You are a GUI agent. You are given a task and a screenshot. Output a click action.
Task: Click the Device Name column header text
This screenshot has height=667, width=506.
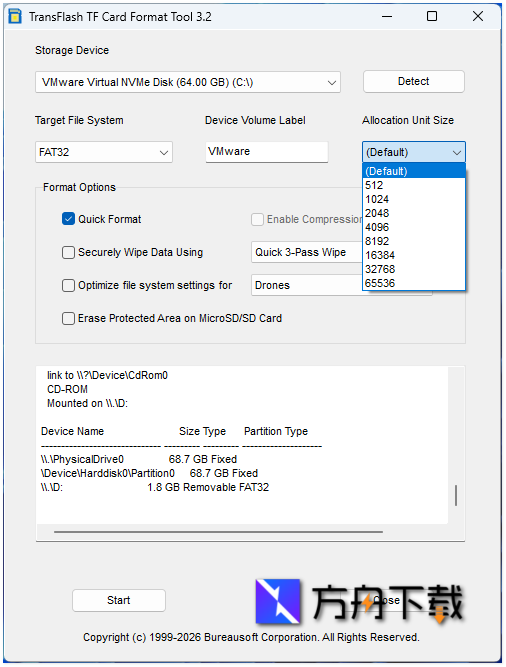coord(72,431)
